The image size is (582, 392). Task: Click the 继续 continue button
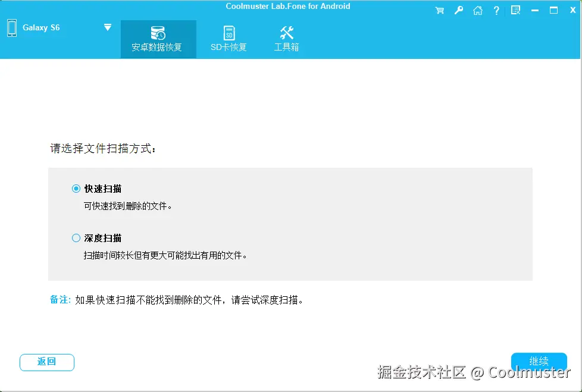click(x=539, y=361)
